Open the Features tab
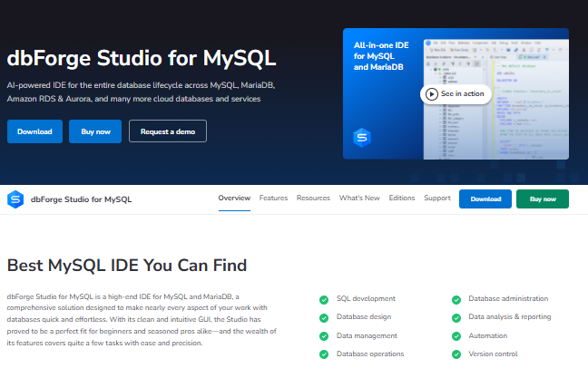The image size is (588, 378). point(273,199)
